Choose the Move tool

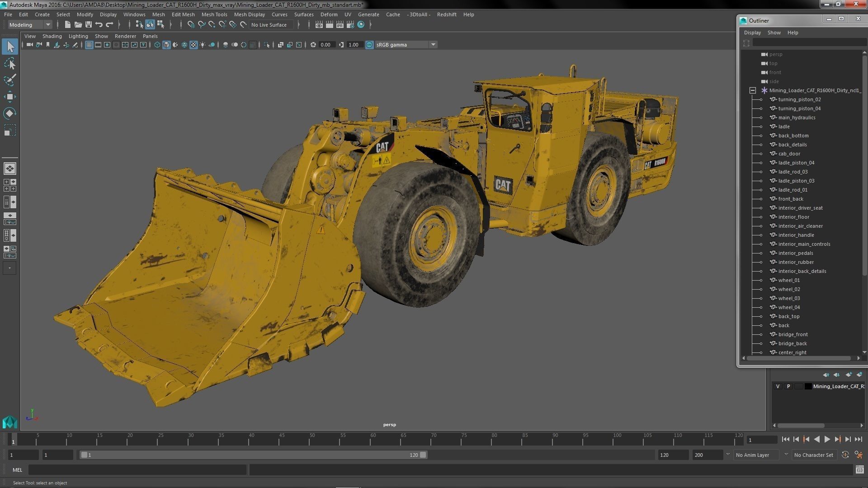10,97
